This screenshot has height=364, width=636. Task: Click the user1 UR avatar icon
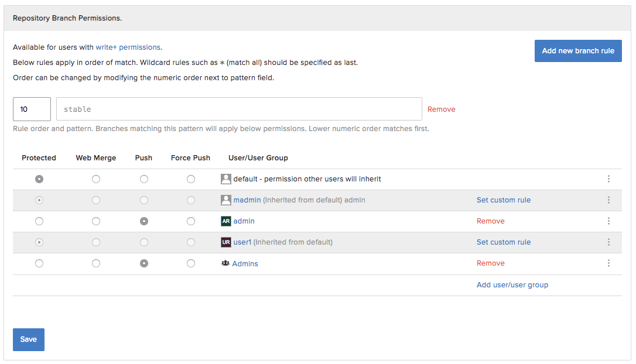coord(225,242)
